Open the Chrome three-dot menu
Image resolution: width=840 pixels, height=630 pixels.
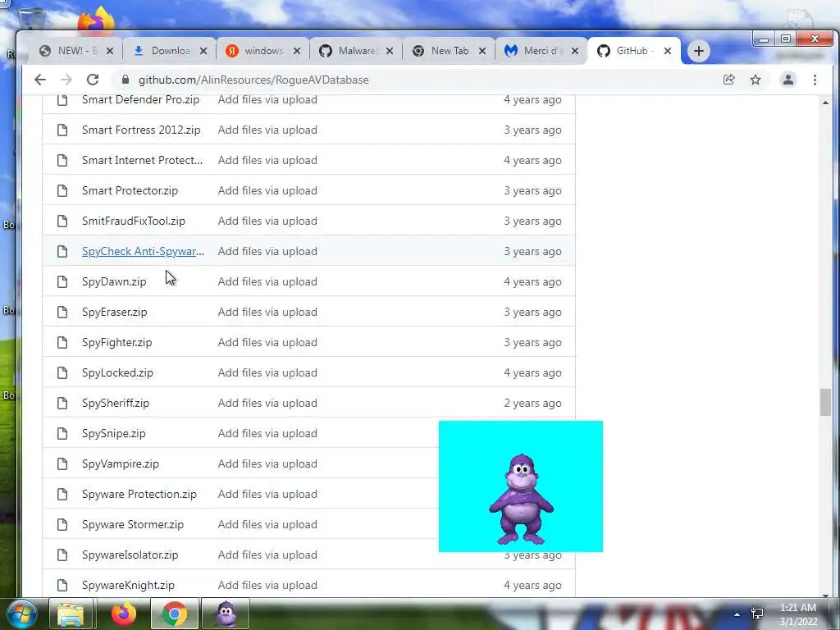(x=815, y=80)
